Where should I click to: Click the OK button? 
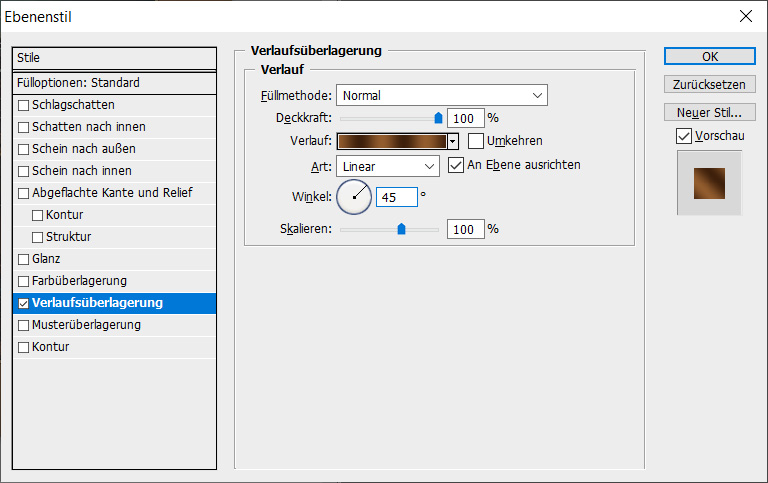(x=710, y=57)
